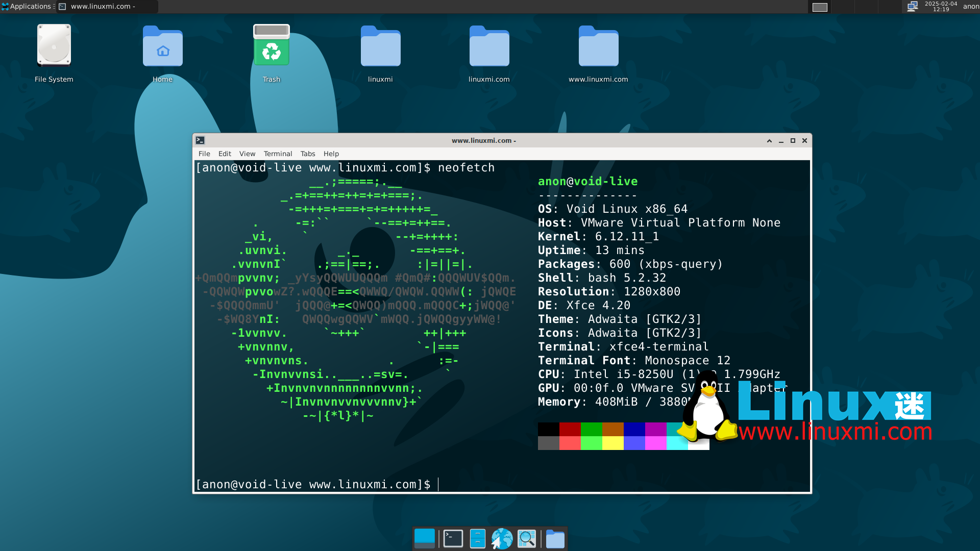Open application finder magnifier in dock
The image size is (980, 551).
(x=526, y=539)
